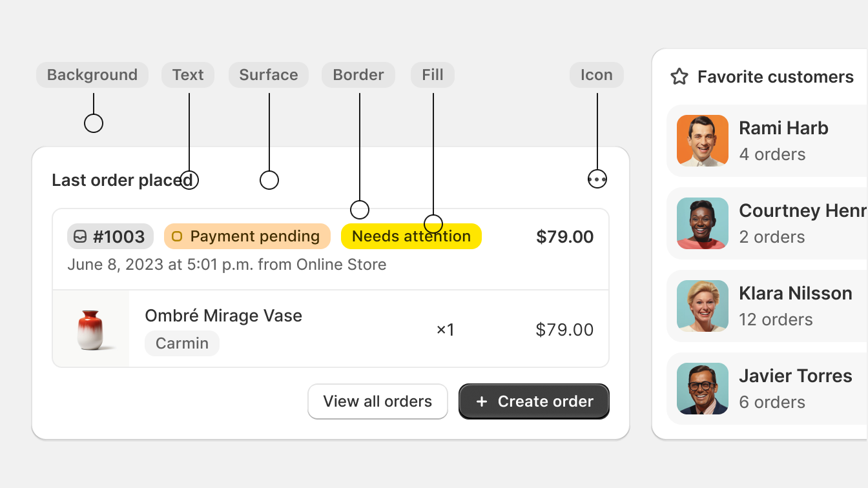Open the three-dot more actions menu

point(597,179)
